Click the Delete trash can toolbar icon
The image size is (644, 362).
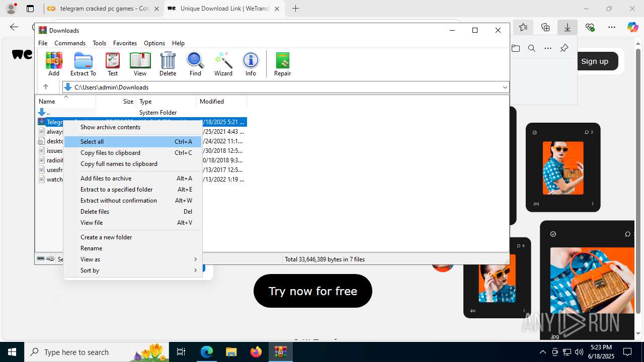tap(168, 64)
